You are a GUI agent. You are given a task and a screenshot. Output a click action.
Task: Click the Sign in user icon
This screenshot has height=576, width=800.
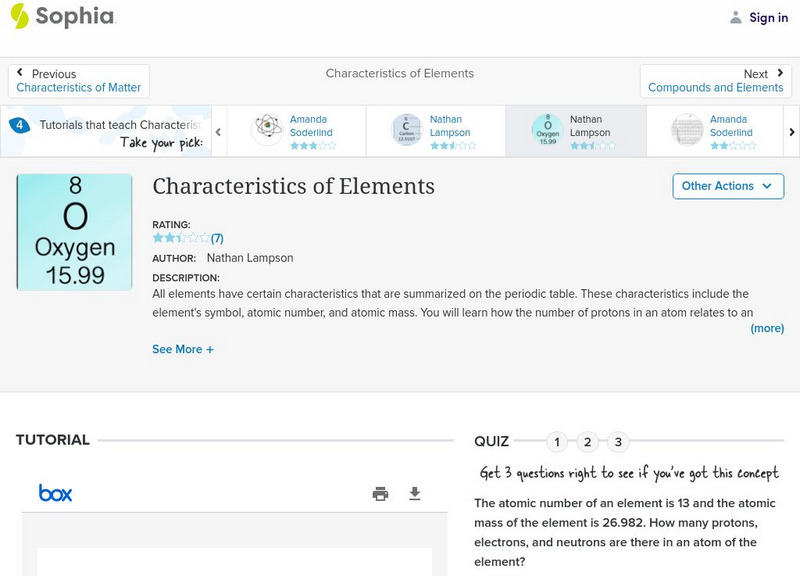(736, 17)
